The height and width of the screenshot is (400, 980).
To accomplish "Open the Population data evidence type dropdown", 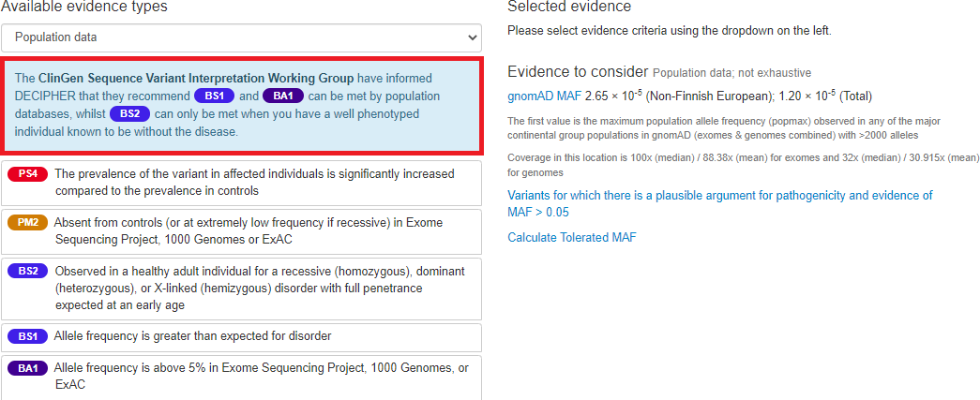I will coord(241,37).
